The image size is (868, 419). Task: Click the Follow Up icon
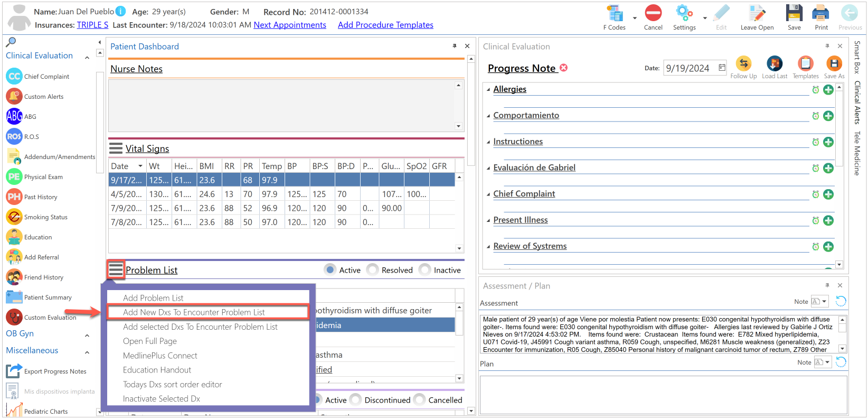click(x=743, y=64)
